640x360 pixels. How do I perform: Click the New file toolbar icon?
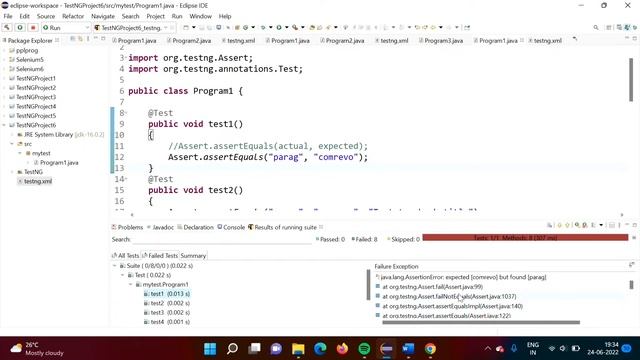point(186,27)
